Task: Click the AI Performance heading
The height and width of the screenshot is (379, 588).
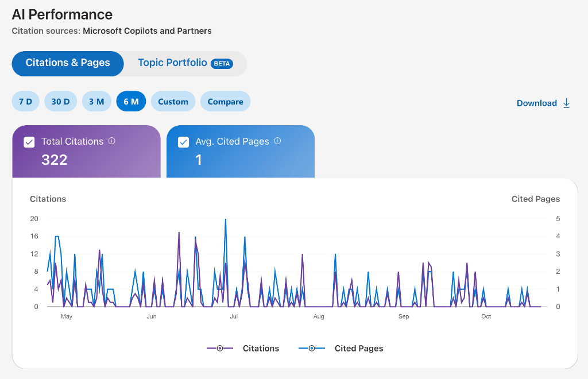Action: 62,14
